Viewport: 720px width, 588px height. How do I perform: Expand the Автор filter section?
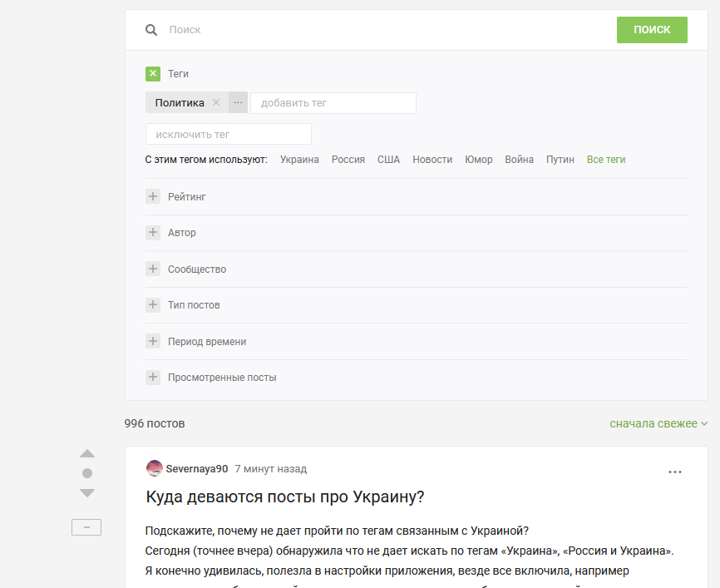153,233
